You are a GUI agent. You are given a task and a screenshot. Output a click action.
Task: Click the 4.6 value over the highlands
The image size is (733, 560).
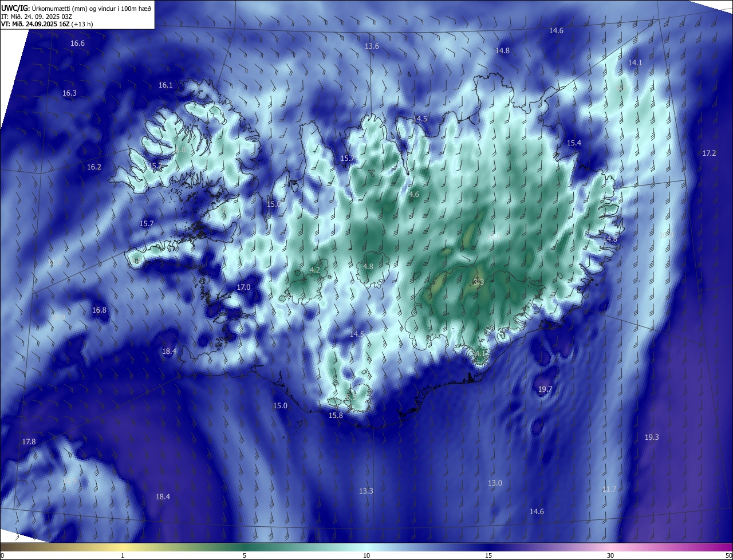pos(413,195)
